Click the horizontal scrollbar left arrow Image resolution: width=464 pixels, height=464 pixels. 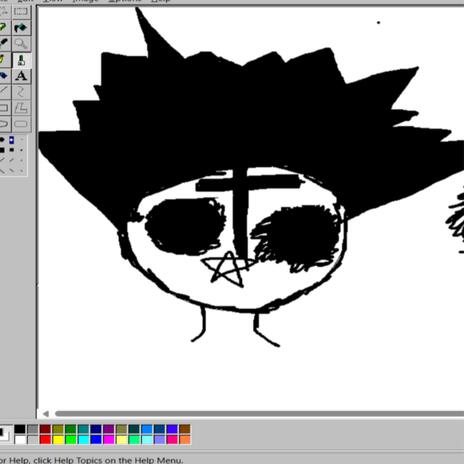(46, 414)
